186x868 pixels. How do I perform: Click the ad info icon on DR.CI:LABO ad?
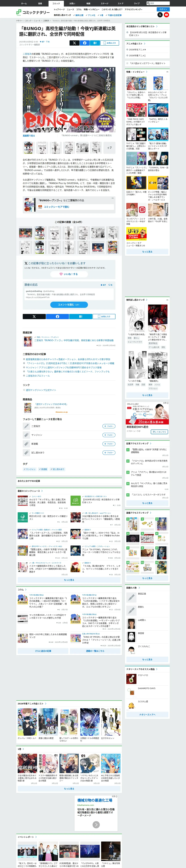(167, 403)
